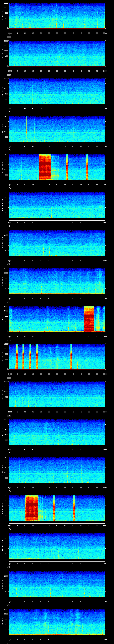Click the 0:33:00 row start timestamp
Screen dimensions: 114x644
point(9,450)
